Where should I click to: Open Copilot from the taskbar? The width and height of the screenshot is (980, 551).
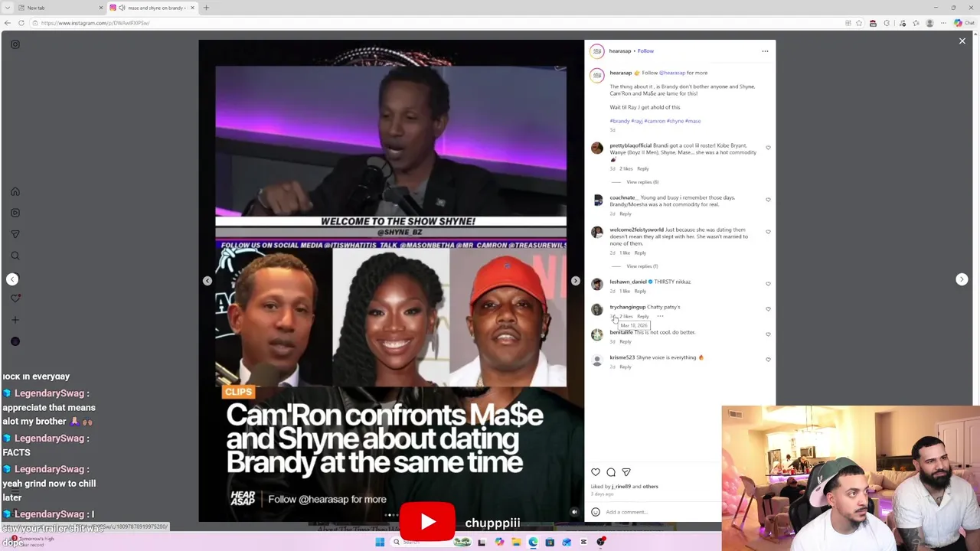click(x=499, y=542)
